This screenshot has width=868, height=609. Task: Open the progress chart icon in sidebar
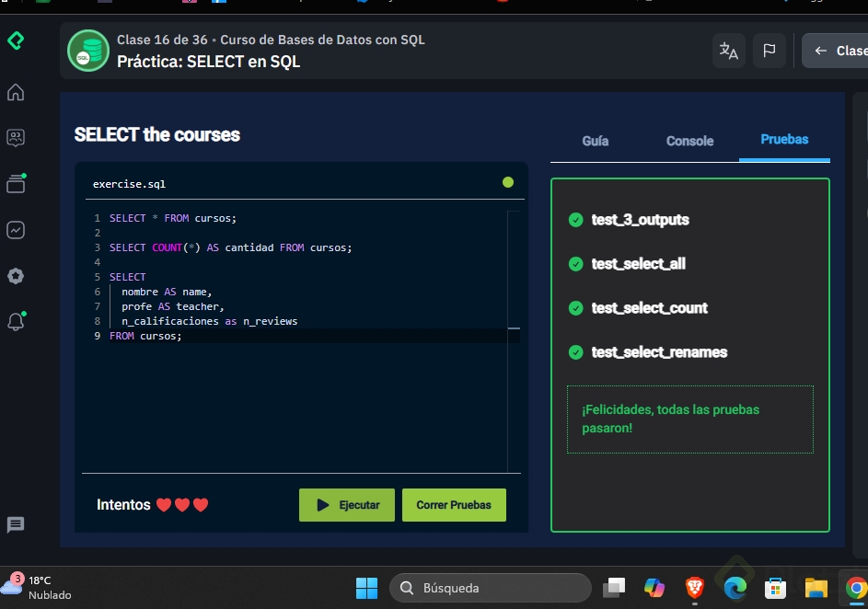[16, 230]
